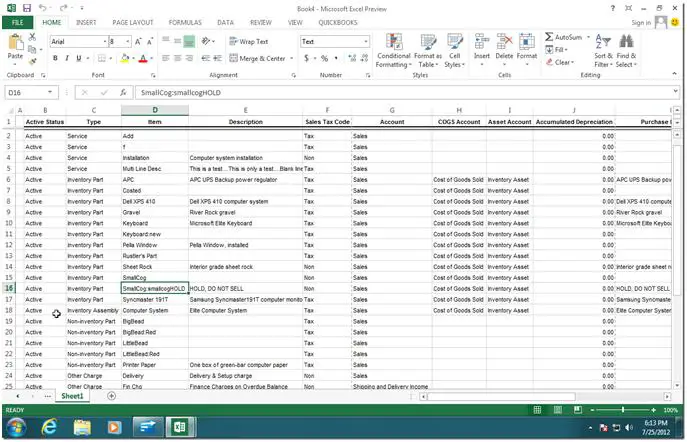This screenshot has width=687, height=442.
Task: Toggle Center alignment
Action: (177, 58)
